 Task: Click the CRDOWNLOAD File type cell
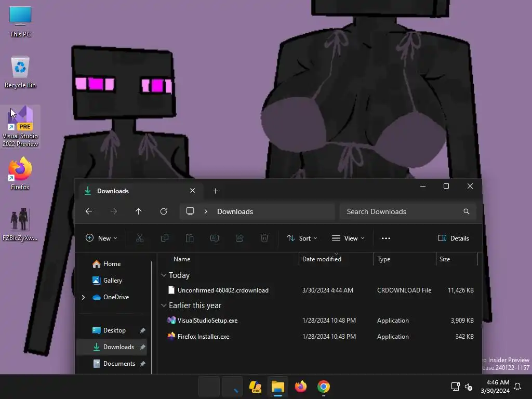[404, 290]
